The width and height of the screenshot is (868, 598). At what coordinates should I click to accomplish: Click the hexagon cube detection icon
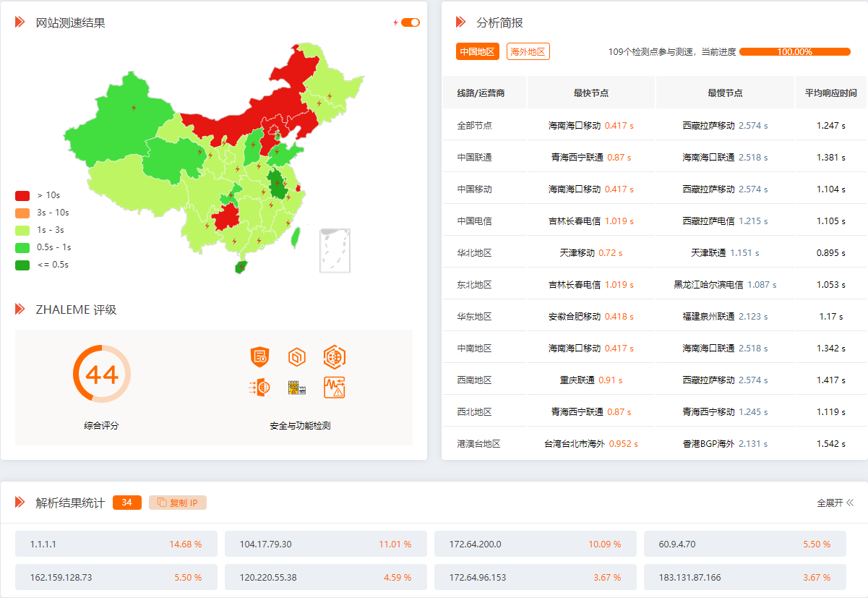[x=296, y=356]
